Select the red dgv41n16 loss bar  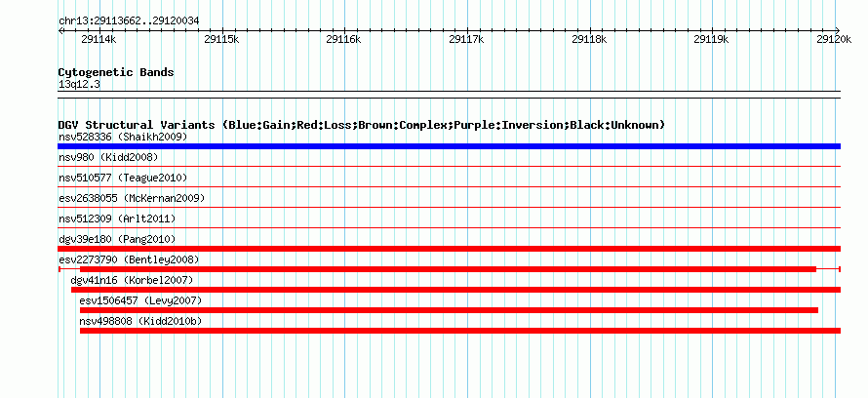coord(455,290)
